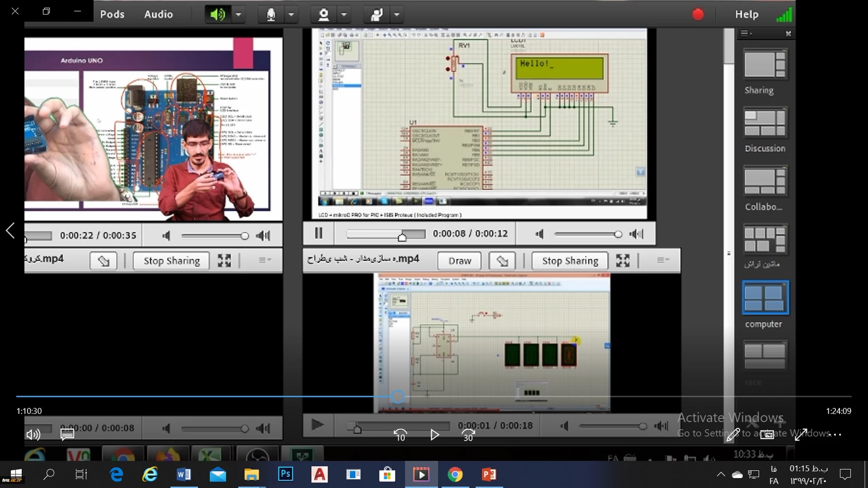Viewport: 868px width, 488px height.
Task: Skip forward 30 seconds
Action: [468, 435]
